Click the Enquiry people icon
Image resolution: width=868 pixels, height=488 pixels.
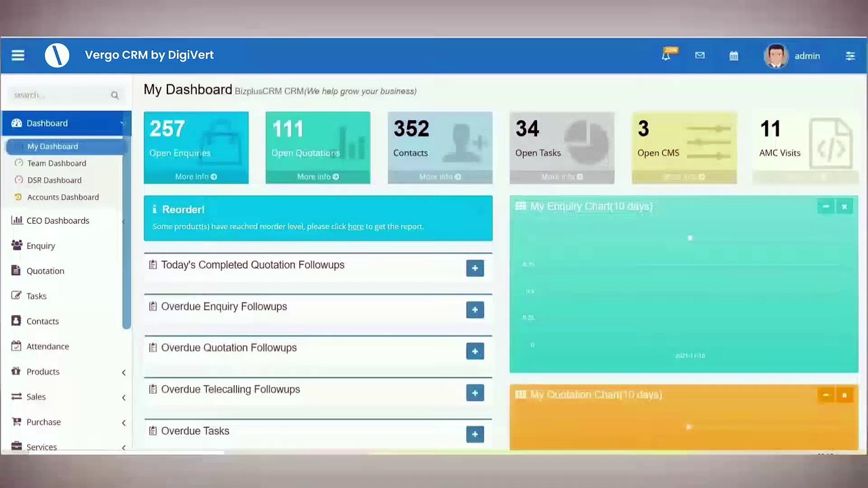coord(16,245)
